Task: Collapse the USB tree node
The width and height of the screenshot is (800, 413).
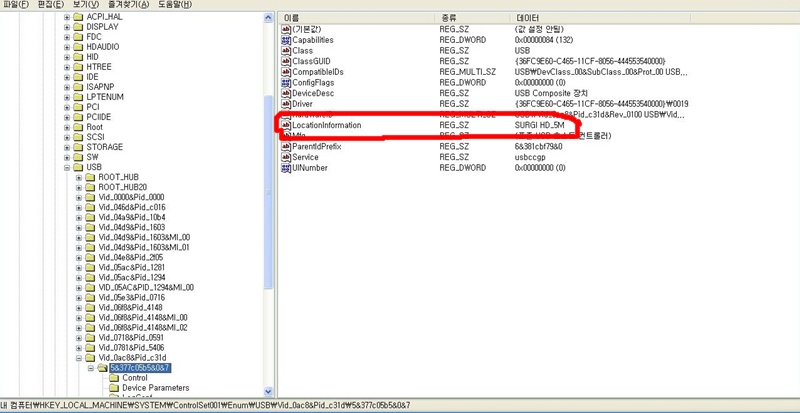Action: coord(67,167)
